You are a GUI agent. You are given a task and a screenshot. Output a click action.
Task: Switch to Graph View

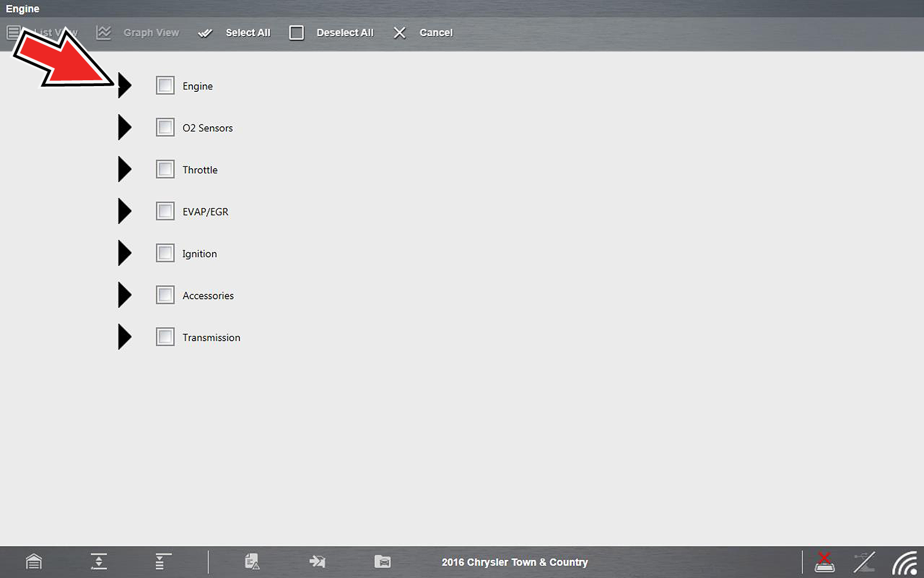pos(138,33)
